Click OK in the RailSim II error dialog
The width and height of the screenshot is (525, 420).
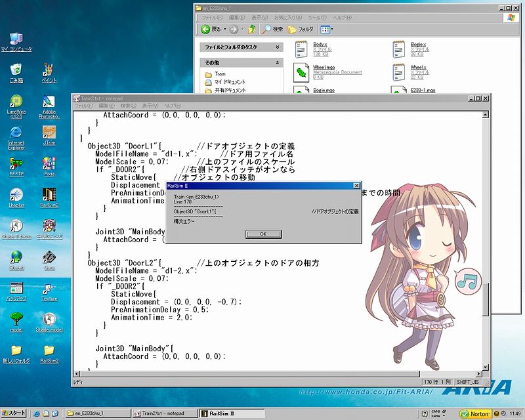point(263,234)
